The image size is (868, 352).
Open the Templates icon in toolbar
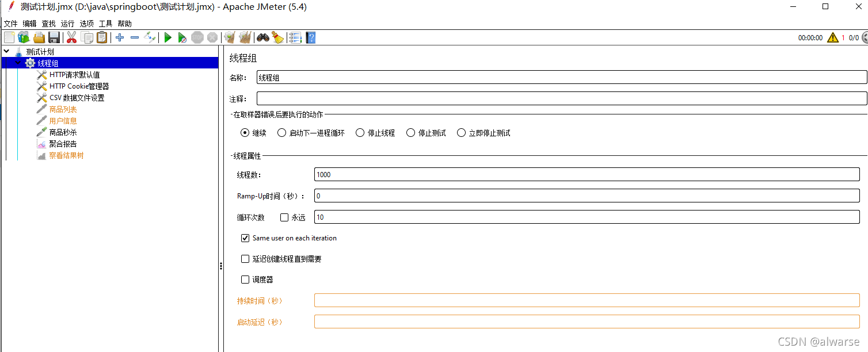24,38
